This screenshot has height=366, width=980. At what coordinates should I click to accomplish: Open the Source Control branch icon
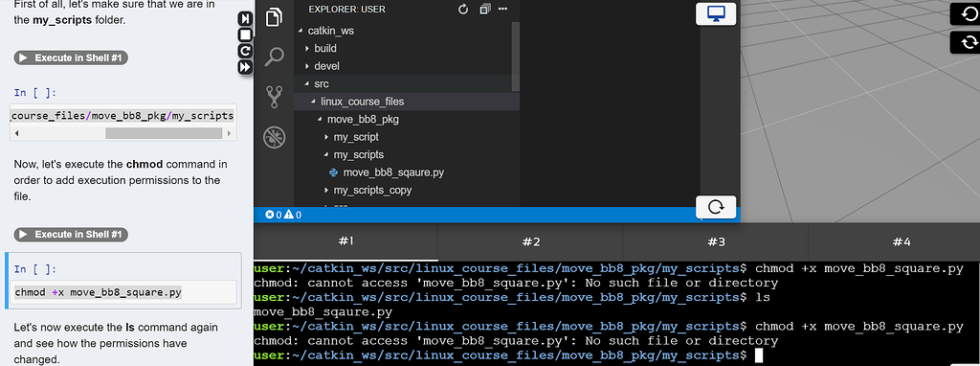click(275, 97)
